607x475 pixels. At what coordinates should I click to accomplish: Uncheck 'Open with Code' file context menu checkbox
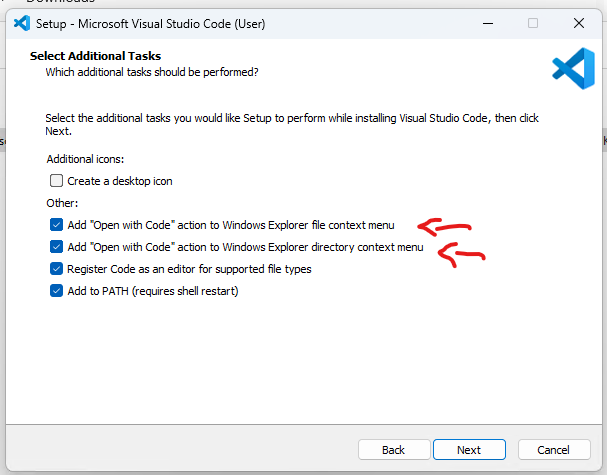click(56, 225)
